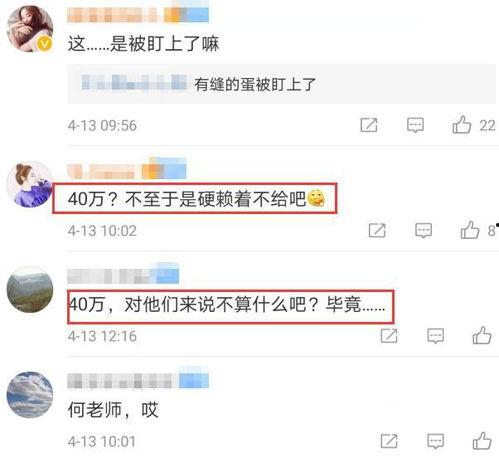Reply to the 4-13 12:16 comment
This screenshot has width=499, height=458.
[436, 336]
